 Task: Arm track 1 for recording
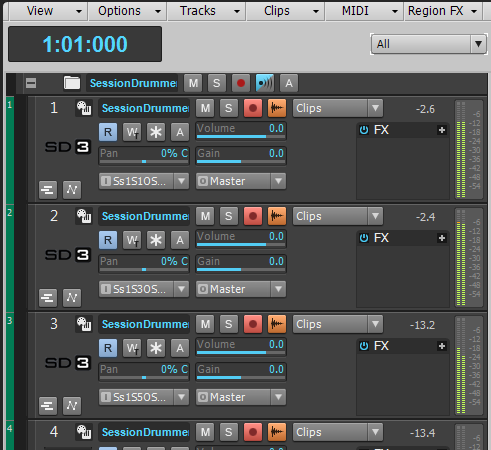[253, 108]
